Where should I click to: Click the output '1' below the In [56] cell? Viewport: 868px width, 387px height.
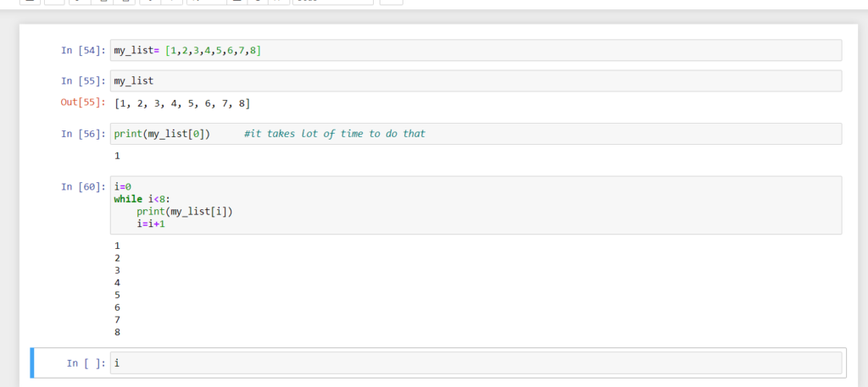click(x=117, y=156)
